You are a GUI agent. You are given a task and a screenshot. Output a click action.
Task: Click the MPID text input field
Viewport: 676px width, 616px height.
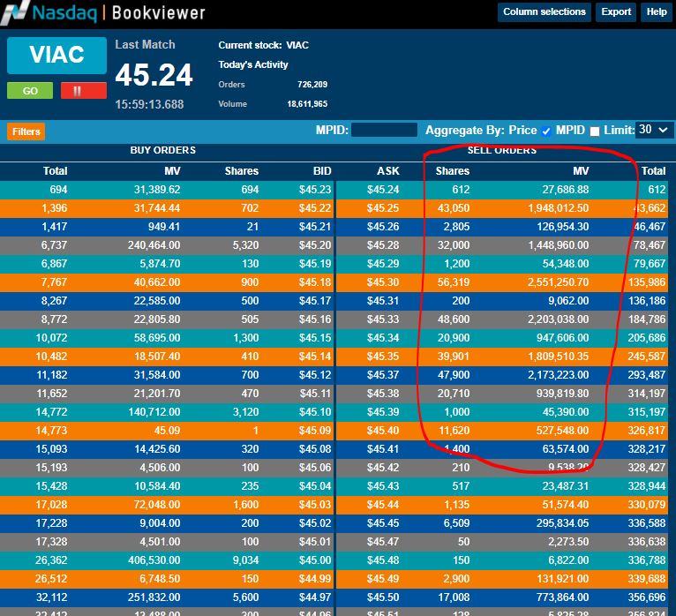[x=384, y=130]
